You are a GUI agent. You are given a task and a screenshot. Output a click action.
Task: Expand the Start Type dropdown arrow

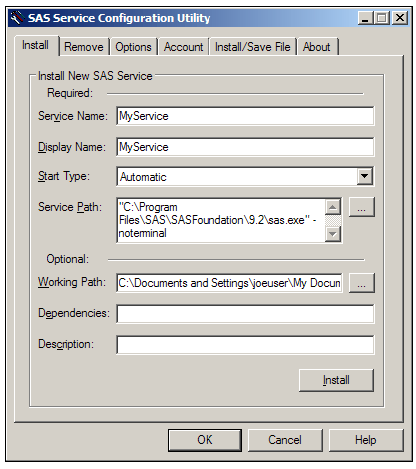coord(365,176)
